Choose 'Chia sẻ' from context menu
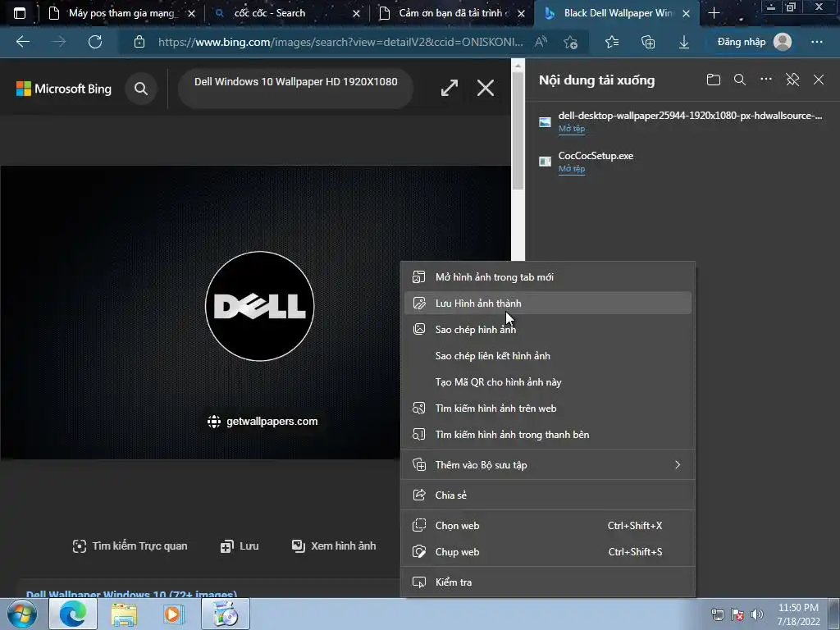 point(548,495)
